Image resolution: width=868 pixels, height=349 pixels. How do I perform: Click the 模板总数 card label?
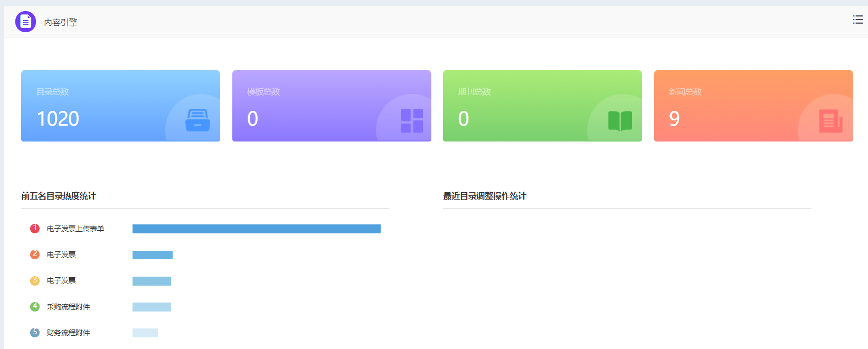pyautogui.click(x=263, y=92)
